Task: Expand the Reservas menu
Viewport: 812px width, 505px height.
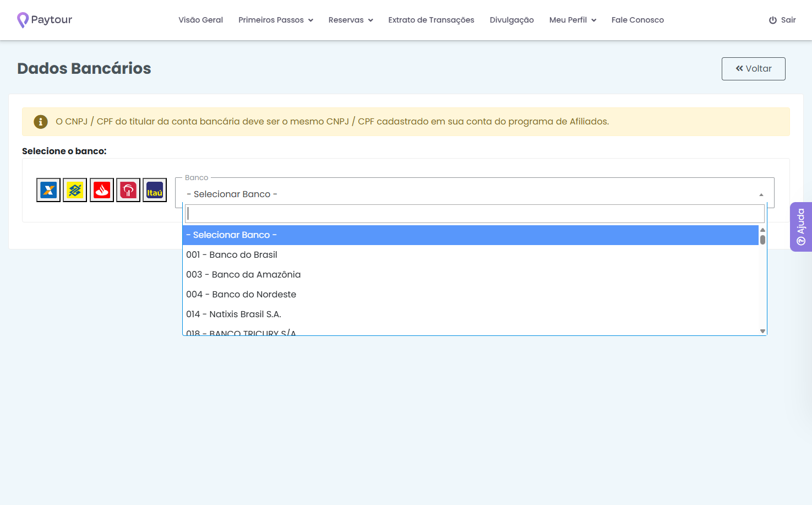Action: pos(351,20)
